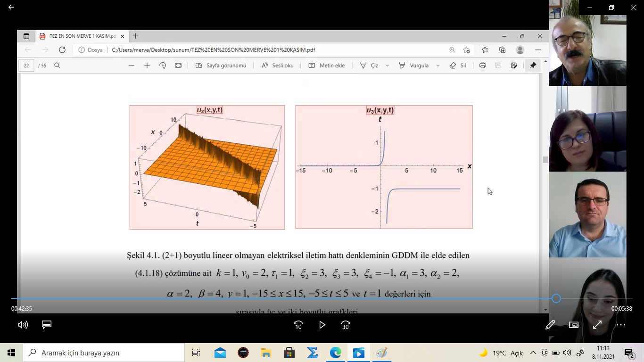Screen dimensions: 644x362
Task: Rotate the PDF page
Action: pos(163,66)
